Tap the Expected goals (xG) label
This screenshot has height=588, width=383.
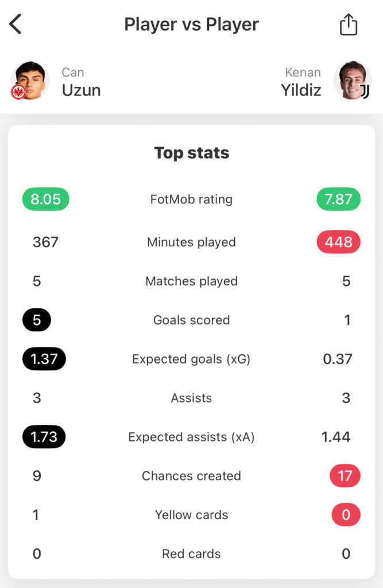191,359
